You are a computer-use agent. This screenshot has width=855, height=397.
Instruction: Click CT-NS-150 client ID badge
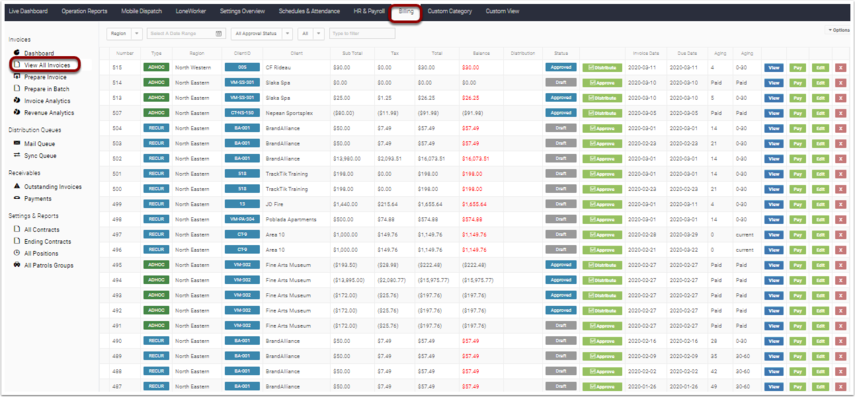242,112
